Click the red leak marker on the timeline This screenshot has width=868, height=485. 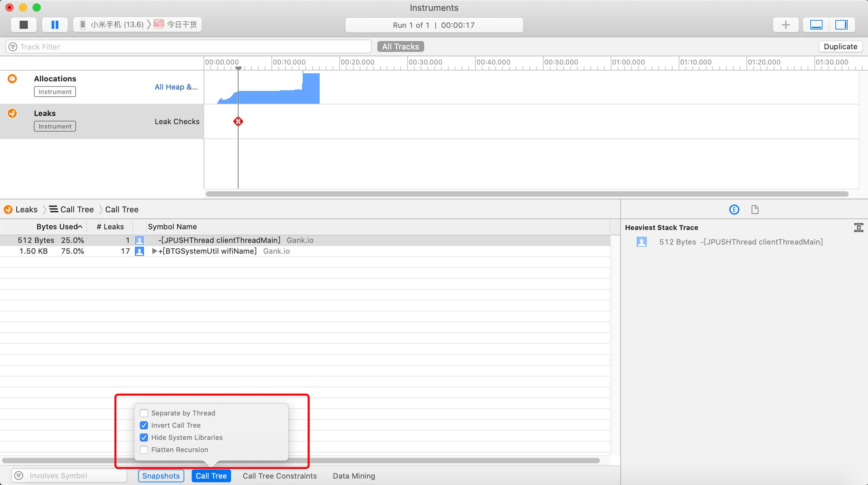pyautogui.click(x=238, y=121)
